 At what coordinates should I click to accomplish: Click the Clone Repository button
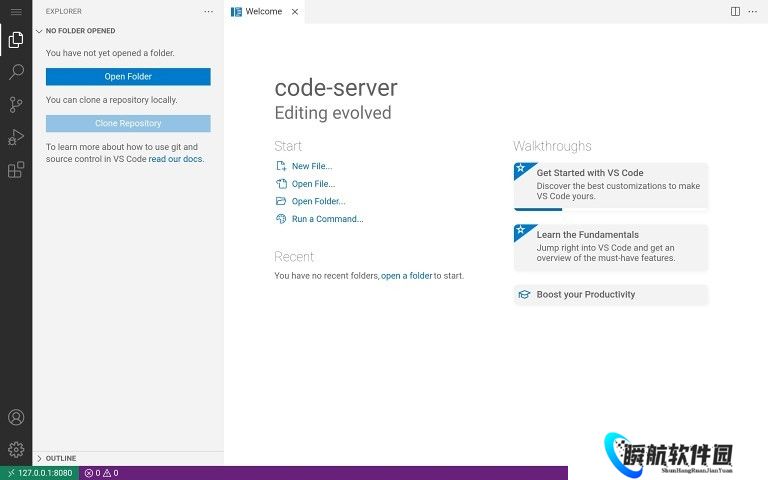click(x=128, y=123)
